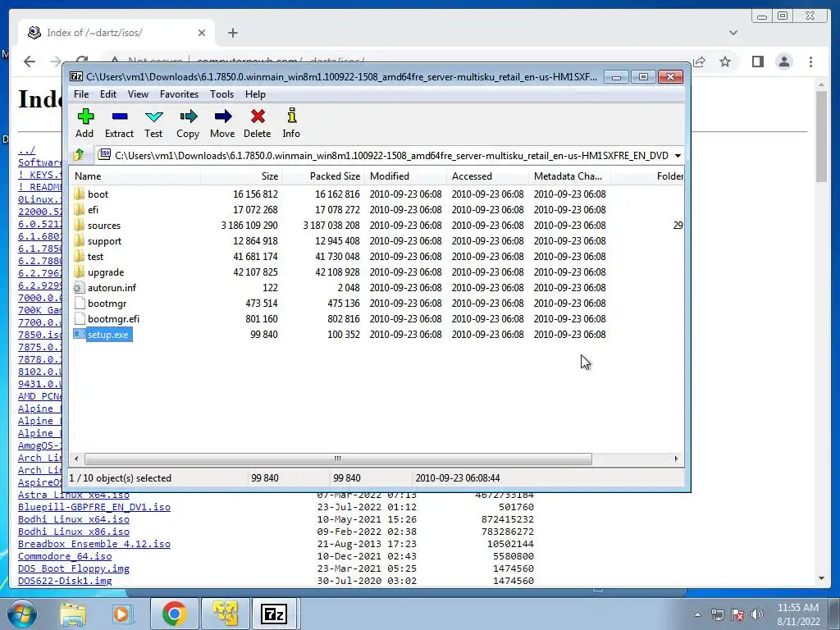Open the Edit menu
Screen dimensions: 840x630
(108, 94)
